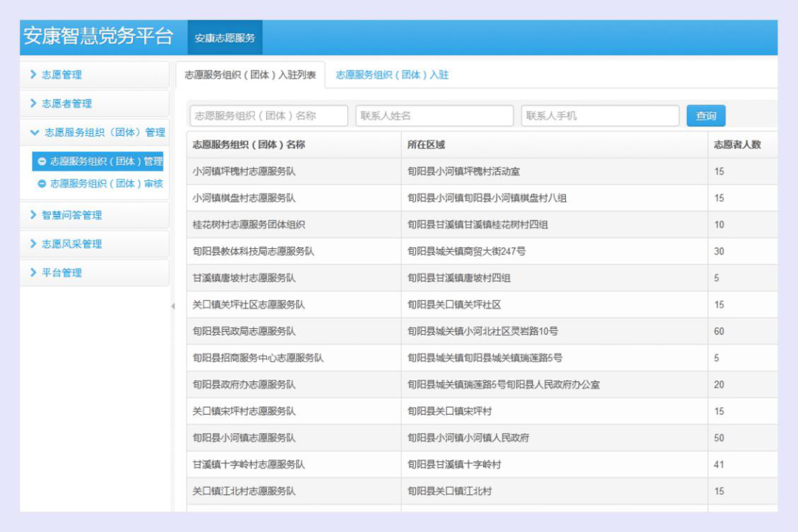
Task: Expand the 志愿者管理 sidebar section
Action: 94,103
